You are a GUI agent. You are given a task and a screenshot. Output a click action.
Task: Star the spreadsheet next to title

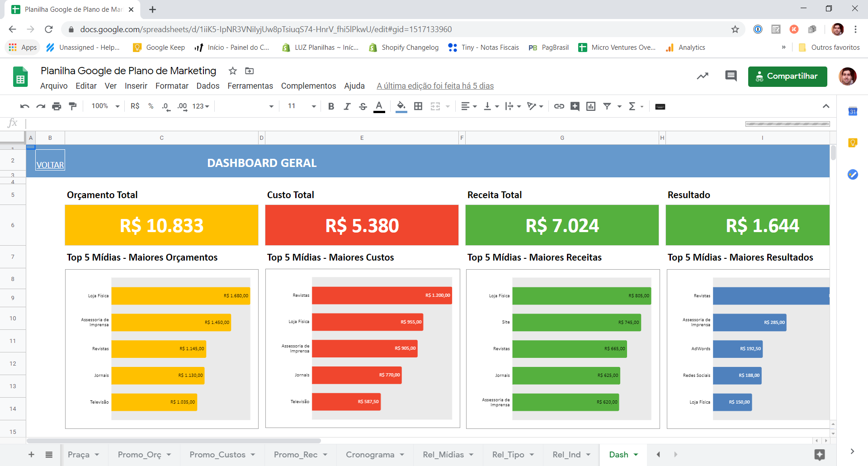click(x=233, y=71)
